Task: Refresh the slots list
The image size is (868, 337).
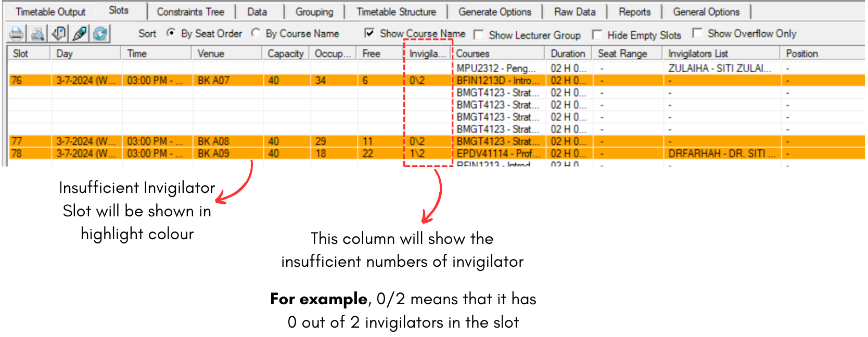Action: [100, 34]
